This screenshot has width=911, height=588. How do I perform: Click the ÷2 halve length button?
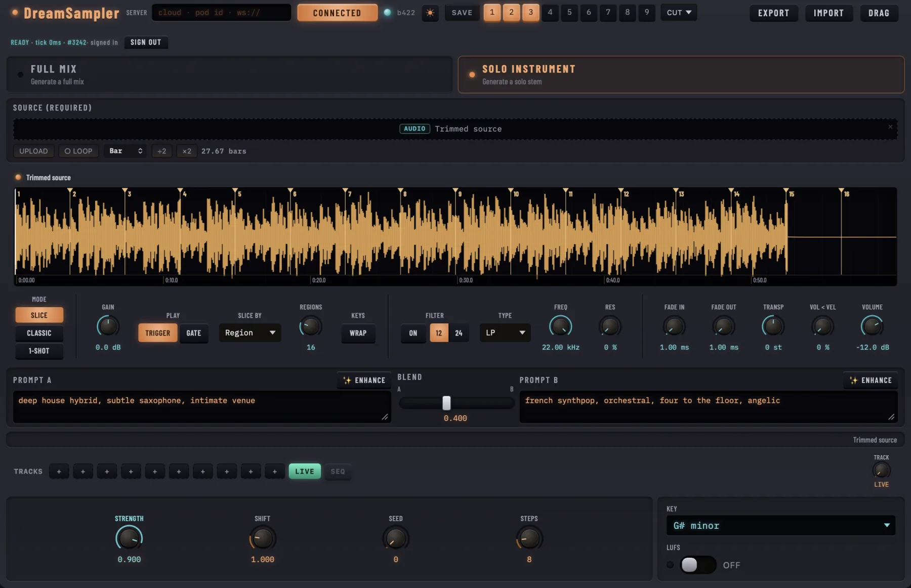pyautogui.click(x=161, y=151)
